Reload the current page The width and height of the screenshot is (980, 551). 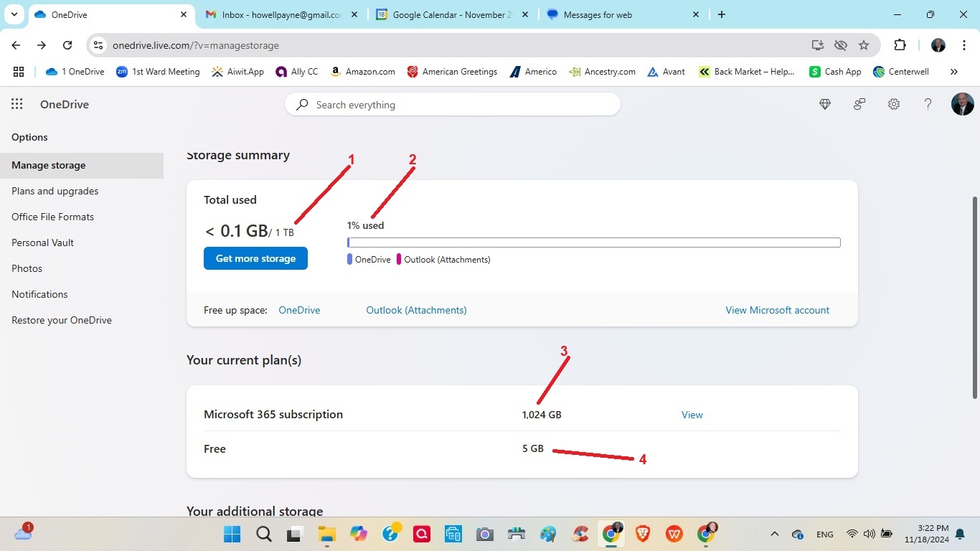[x=67, y=45]
